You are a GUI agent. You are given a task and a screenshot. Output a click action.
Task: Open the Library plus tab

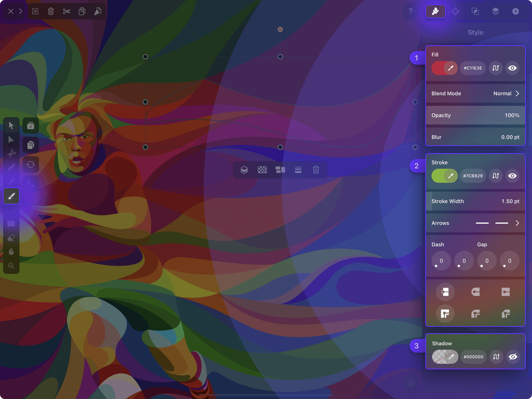coord(516,11)
